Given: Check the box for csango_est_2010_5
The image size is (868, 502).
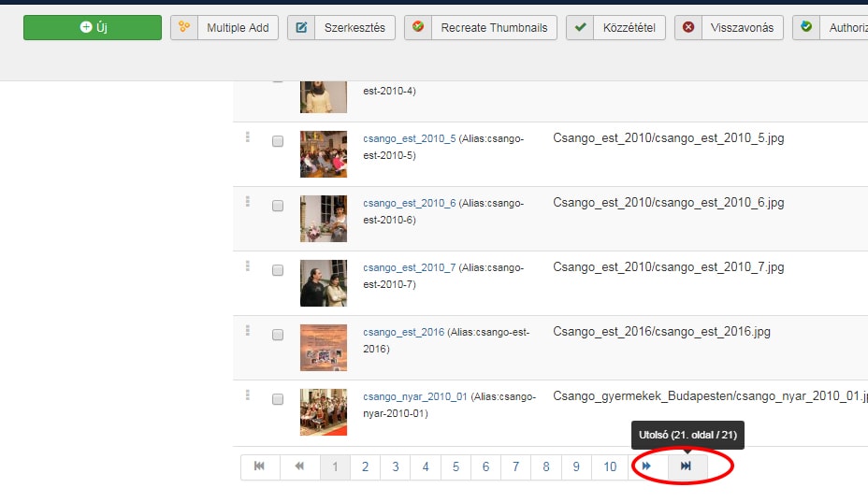Looking at the screenshot, I should coord(278,141).
